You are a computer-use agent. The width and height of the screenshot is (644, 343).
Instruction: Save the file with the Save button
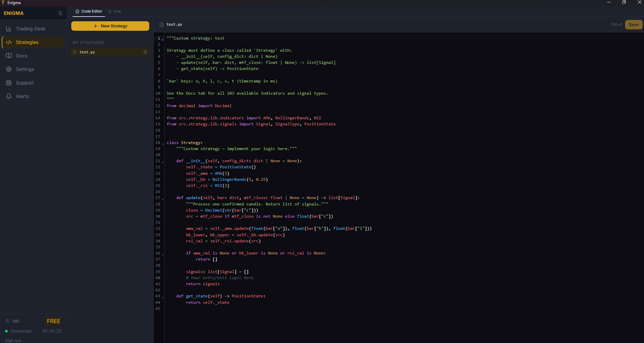click(633, 24)
